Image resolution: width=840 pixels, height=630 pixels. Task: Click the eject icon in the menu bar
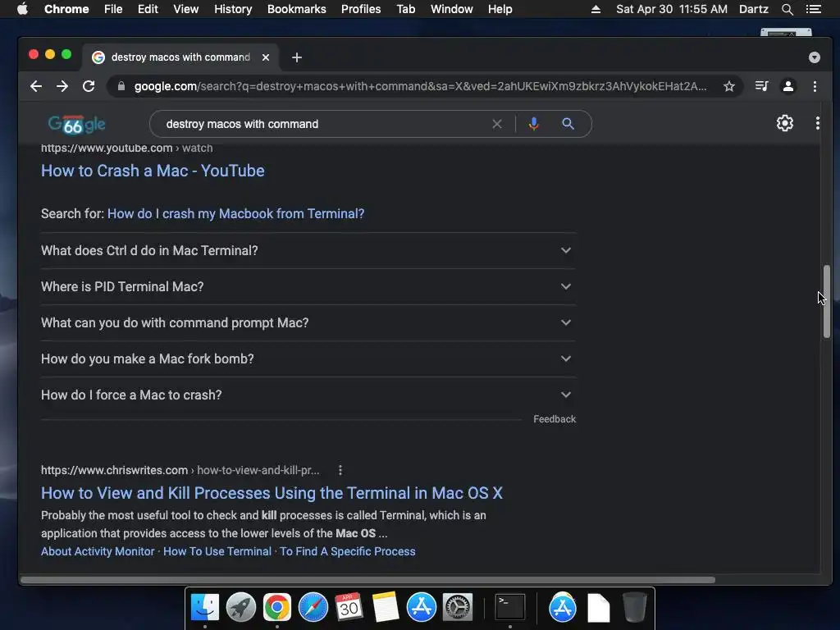coord(596,9)
